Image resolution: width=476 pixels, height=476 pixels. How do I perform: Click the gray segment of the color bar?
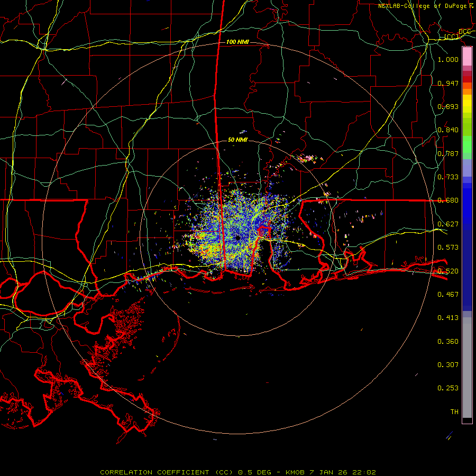[x=467, y=368]
